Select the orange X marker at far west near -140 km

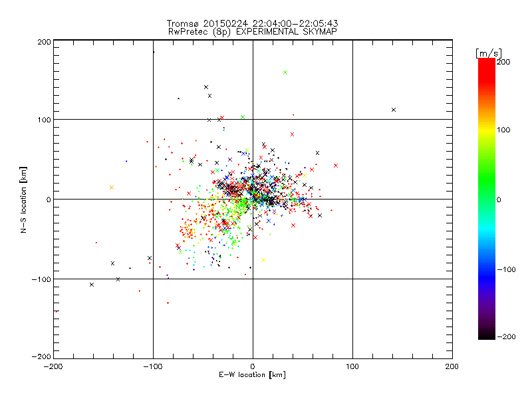click(112, 188)
